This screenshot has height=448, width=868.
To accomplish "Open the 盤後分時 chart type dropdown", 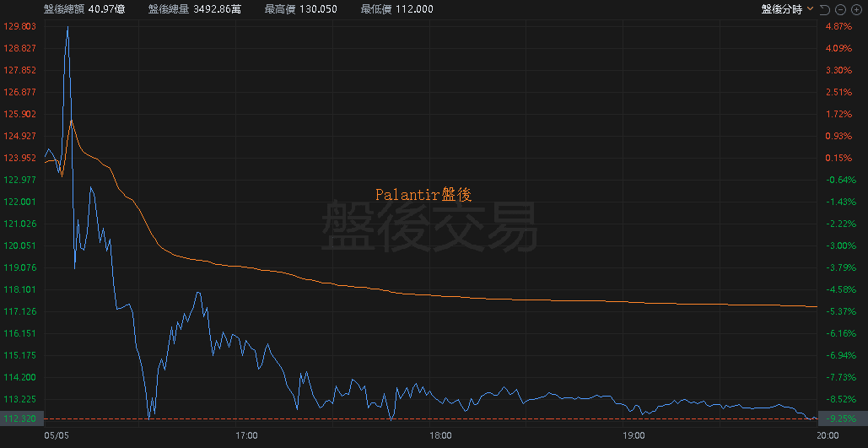I will point(787,9).
